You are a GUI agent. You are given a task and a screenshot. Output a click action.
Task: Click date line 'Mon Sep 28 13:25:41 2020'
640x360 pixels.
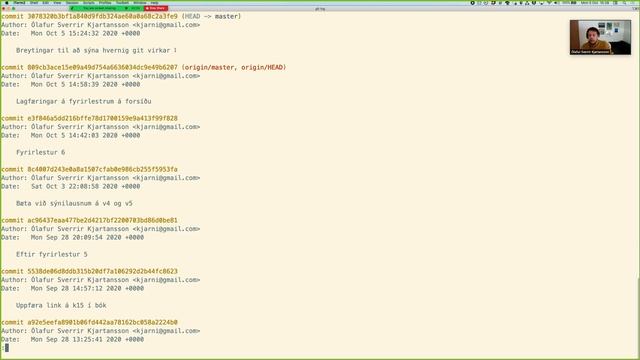tap(76, 340)
